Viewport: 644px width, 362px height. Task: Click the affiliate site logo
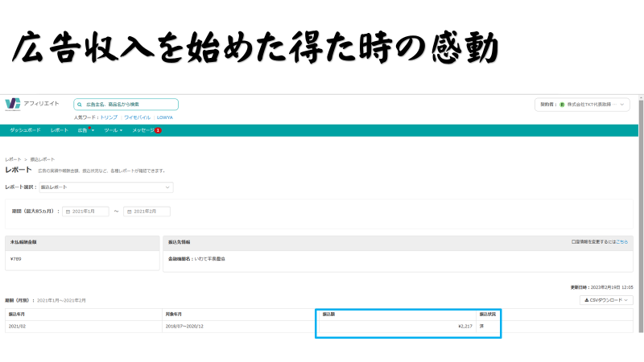pyautogui.click(x=14, y=104)
